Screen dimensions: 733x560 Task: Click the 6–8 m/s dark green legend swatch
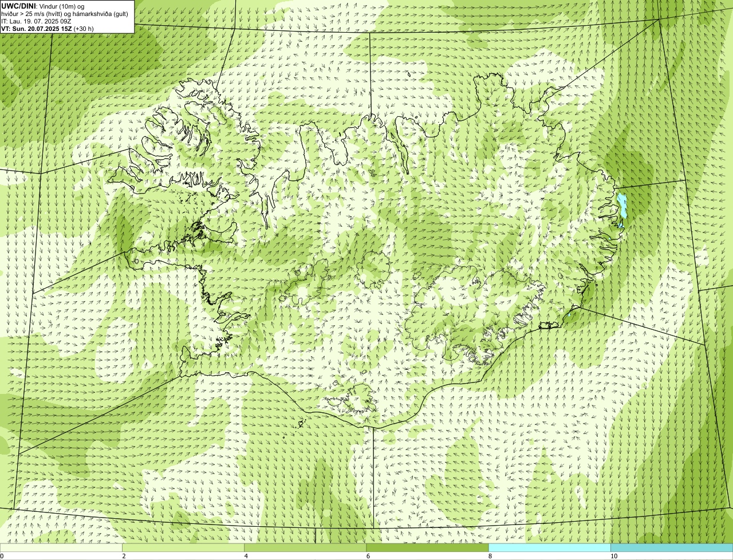point(427,548)
